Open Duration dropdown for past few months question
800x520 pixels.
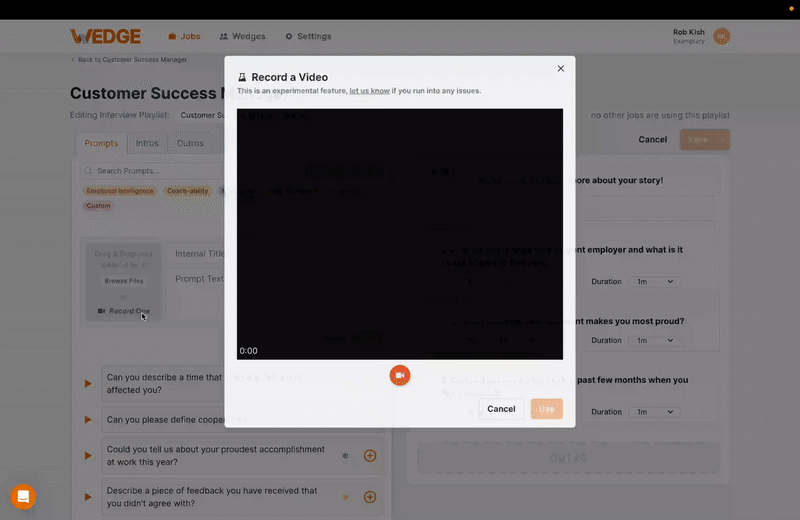point(655,412)
